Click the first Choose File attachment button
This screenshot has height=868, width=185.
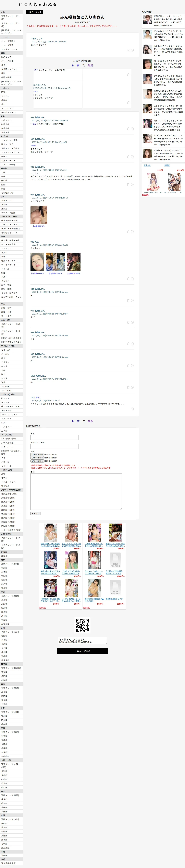[x=37, y=455]
